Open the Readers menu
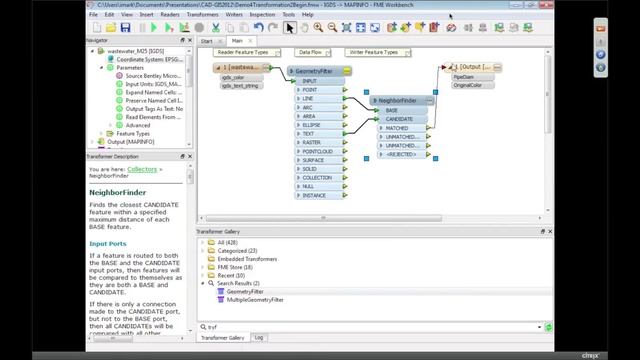 (170, 15)
